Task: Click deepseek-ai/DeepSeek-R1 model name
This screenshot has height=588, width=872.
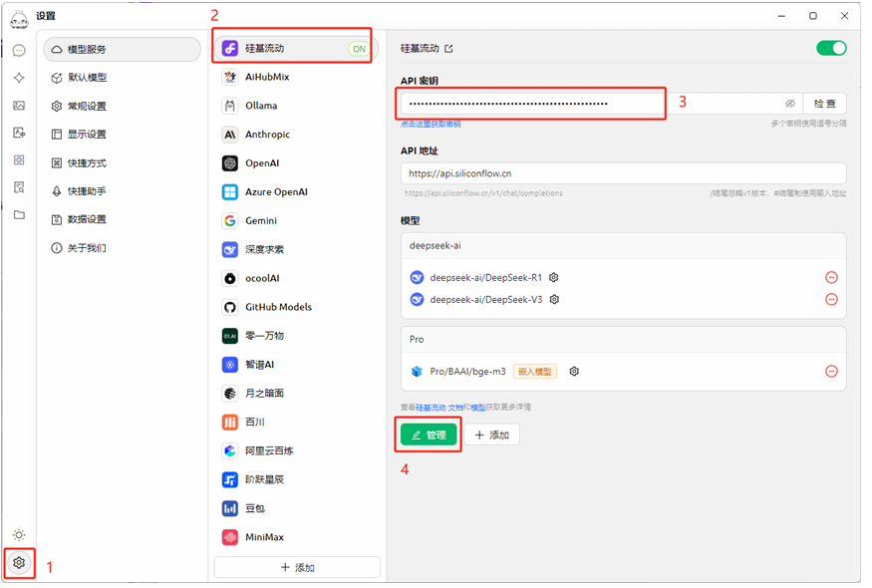Action: click(485, 278)
